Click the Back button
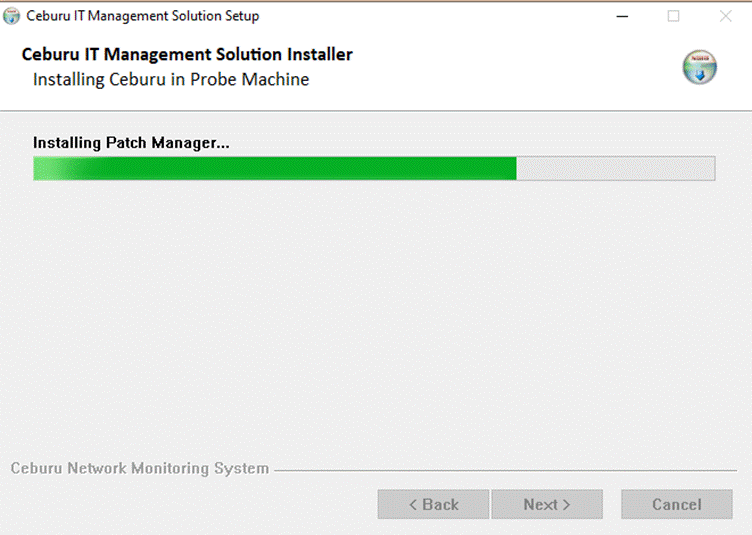Viewport: 752px width, 535px height. click(433, 504)
